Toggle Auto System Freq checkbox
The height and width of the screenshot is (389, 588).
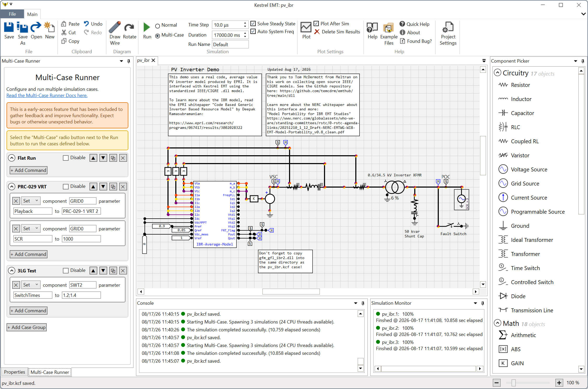[x=253, y=31]
